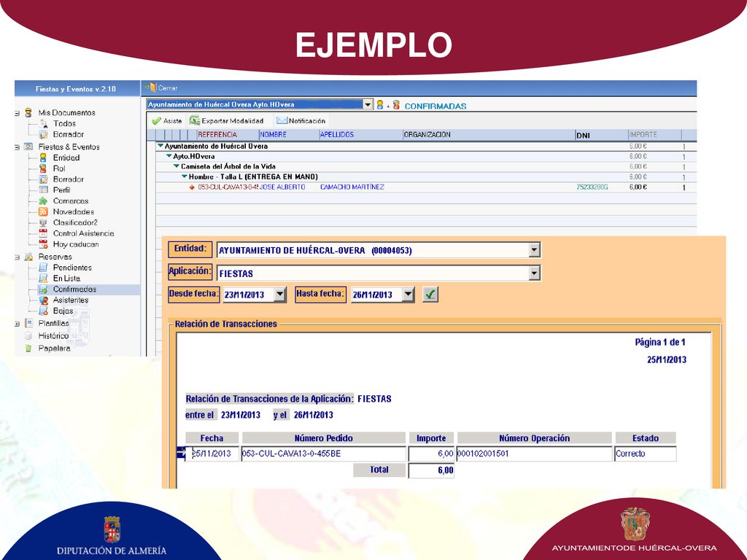Click Exportar Modalidad in toolbar
Image resolution: width=747 pixels, height=560 pixels.
[227, 121]
